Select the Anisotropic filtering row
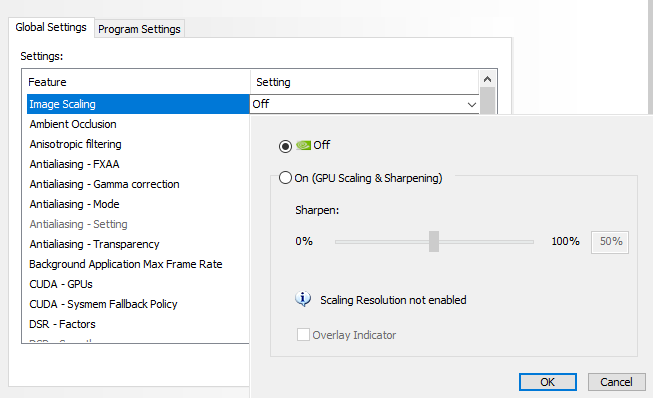The height and width of the screenshot is (398, 653). [138, 144]
